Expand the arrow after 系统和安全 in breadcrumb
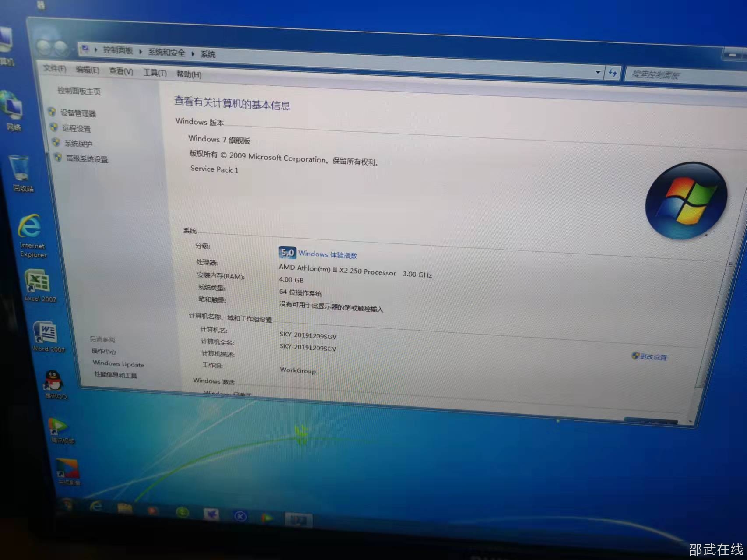This screenshot has width=747, height=560. click(193, 53)
